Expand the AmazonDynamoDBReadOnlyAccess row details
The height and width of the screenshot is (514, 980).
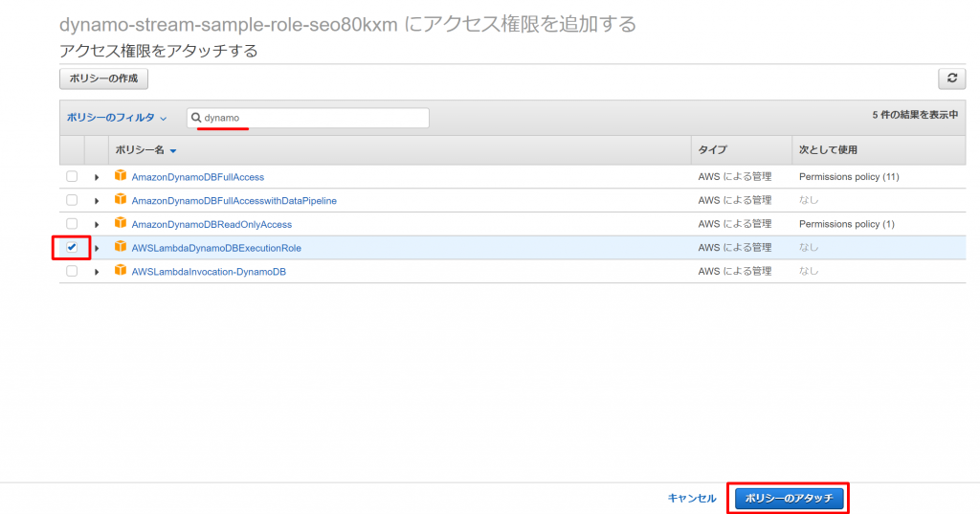97,225
